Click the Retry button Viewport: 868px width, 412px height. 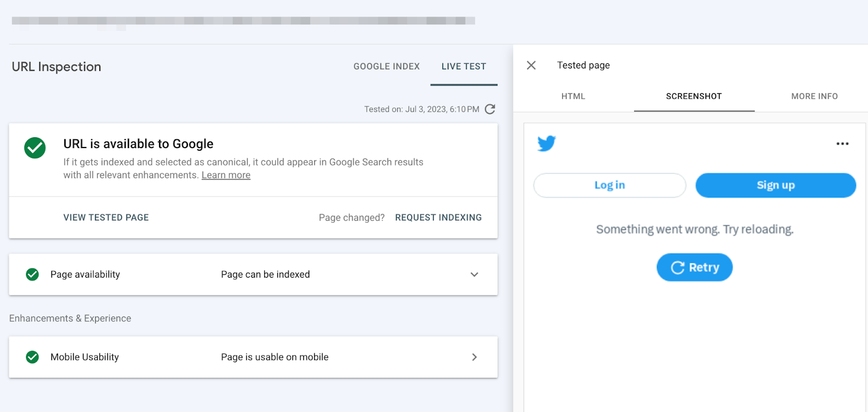pos(694,267)
